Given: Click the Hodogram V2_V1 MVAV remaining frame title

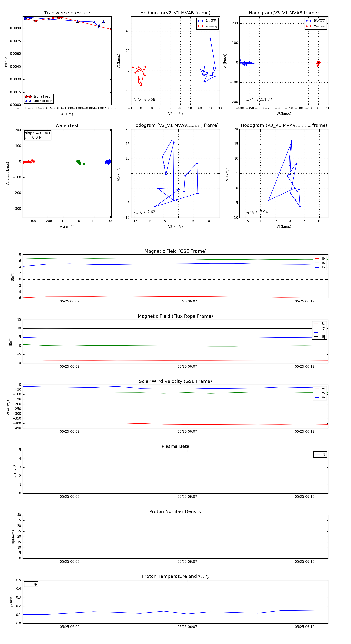Looking at the screenshot, I should [x=175, y=125].
